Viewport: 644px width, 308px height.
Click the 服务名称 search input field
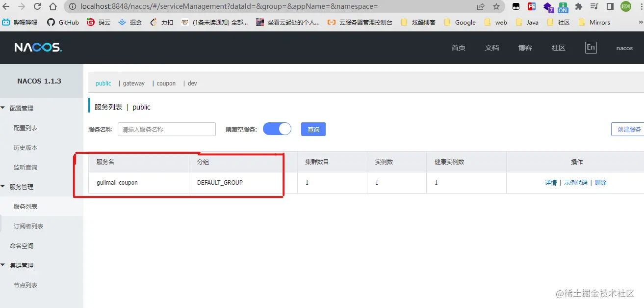pyautogui.click(x=167, y=129)
